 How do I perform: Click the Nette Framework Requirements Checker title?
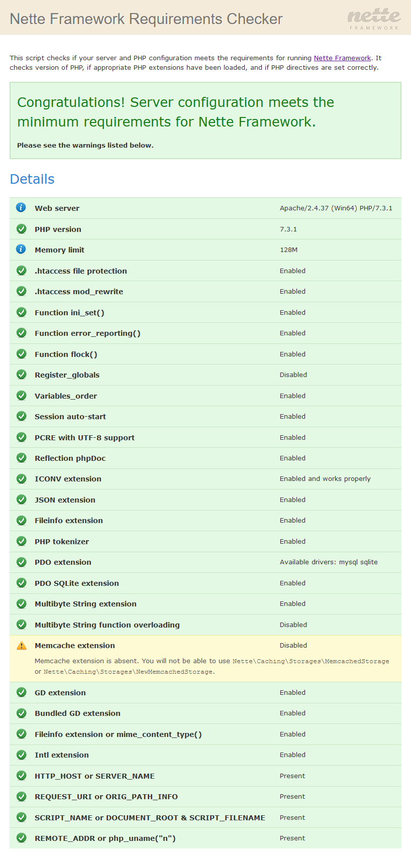[146, 19]
